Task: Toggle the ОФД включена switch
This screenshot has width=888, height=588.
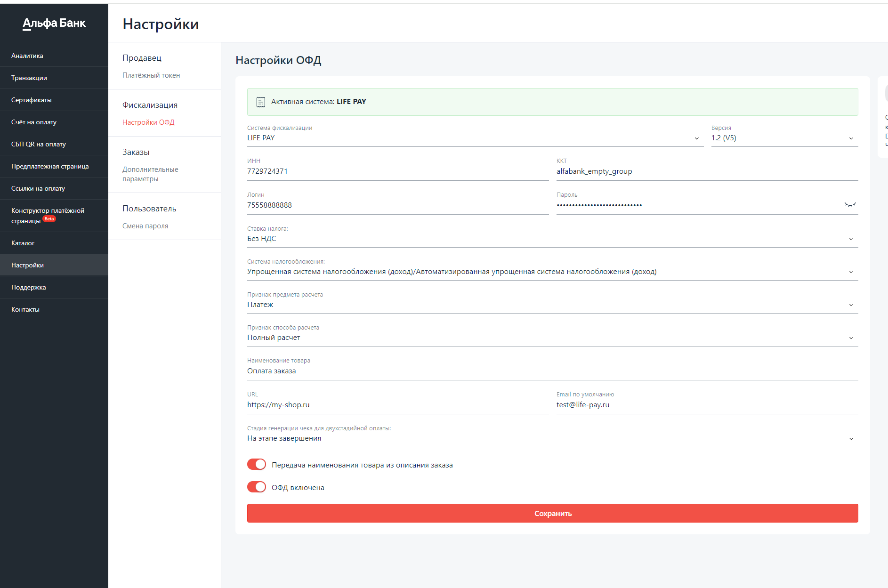Action: (x=257, y=487)
